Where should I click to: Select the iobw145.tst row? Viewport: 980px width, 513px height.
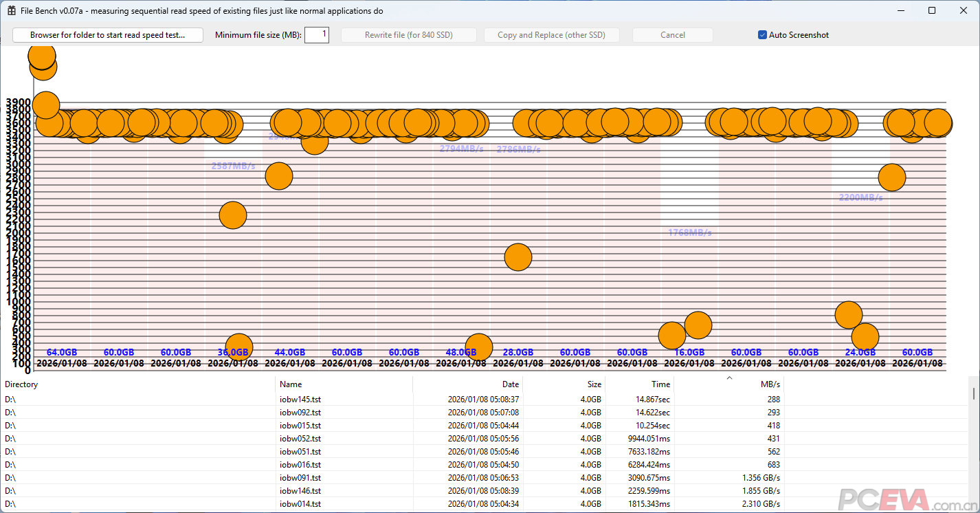point(300,400)
